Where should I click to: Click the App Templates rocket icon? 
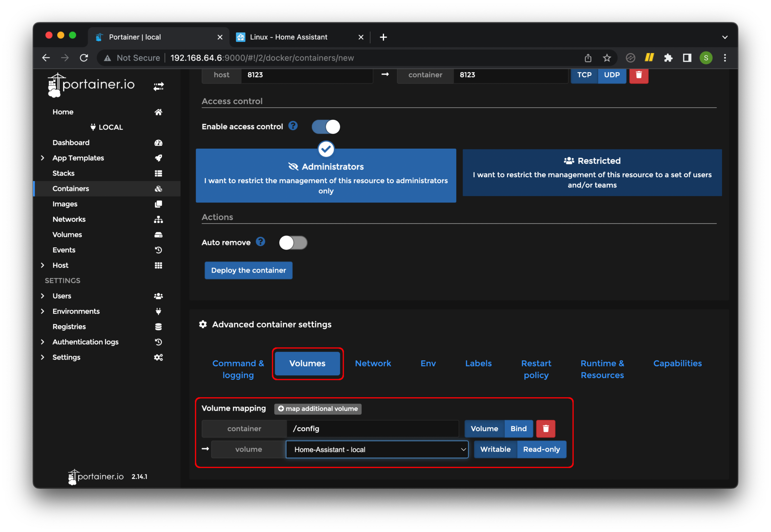pos(158,158)
